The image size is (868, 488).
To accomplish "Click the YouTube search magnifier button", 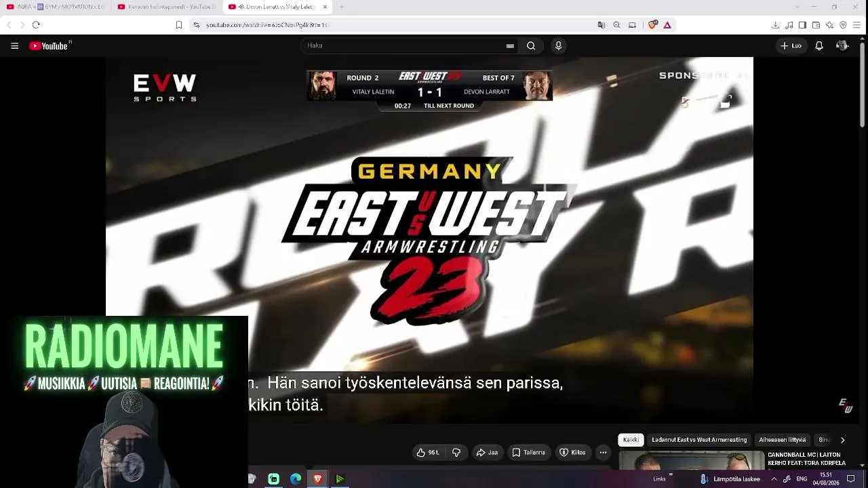I will pos(531,46).
